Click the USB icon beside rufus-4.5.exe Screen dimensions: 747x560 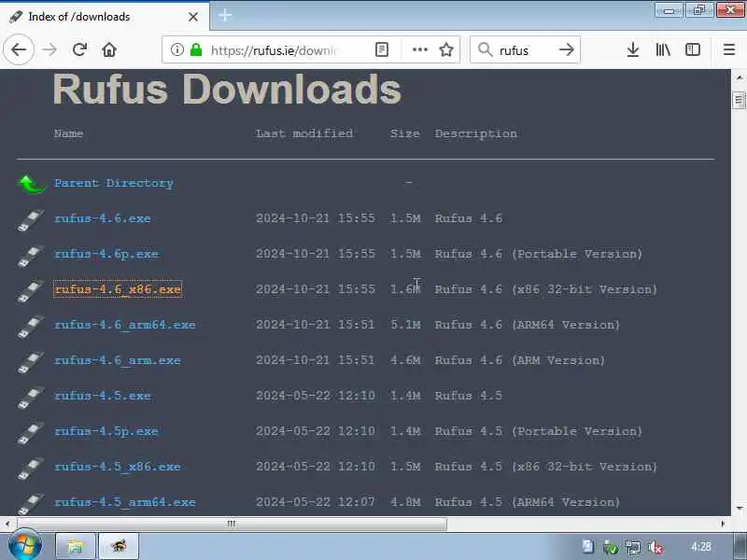coord(31,399)
